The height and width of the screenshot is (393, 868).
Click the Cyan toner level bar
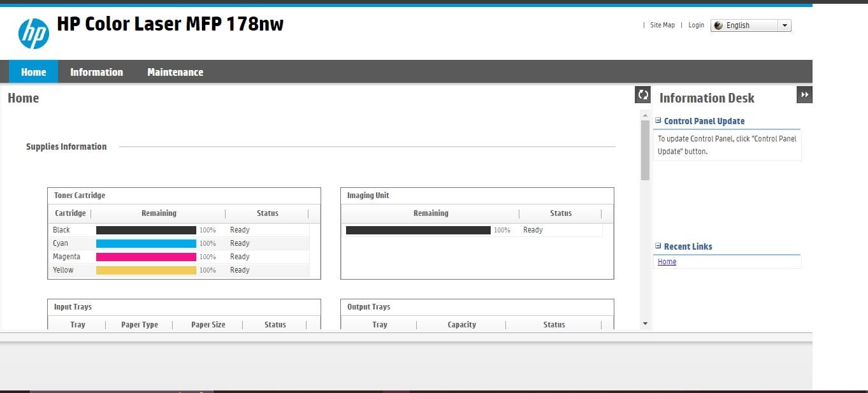(145, 243)
